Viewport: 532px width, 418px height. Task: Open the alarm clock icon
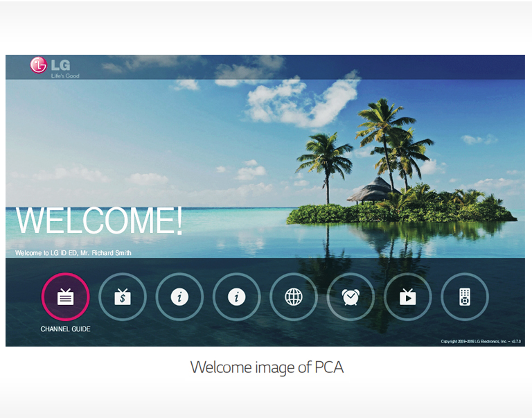(351, 297)
